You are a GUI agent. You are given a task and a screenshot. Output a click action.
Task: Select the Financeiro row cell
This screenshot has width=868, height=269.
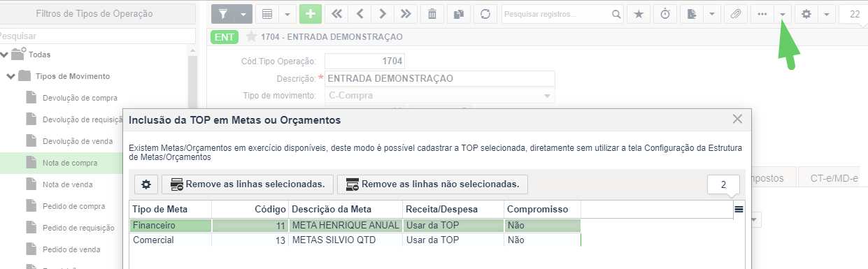(171, 226)
